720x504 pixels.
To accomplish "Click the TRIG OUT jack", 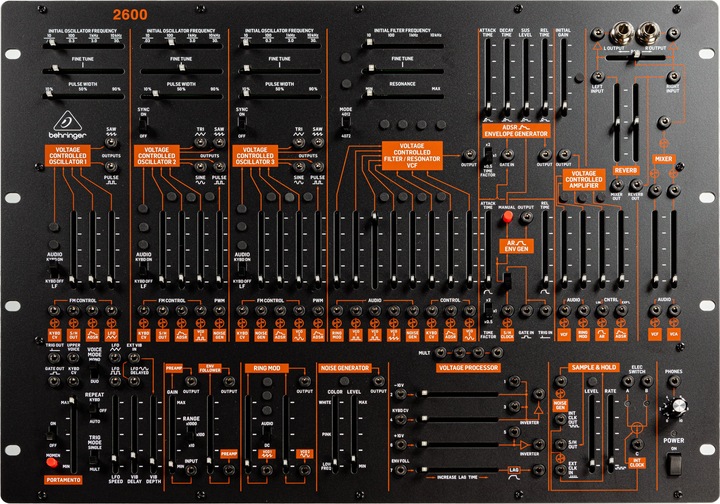I will click(54, 357).
